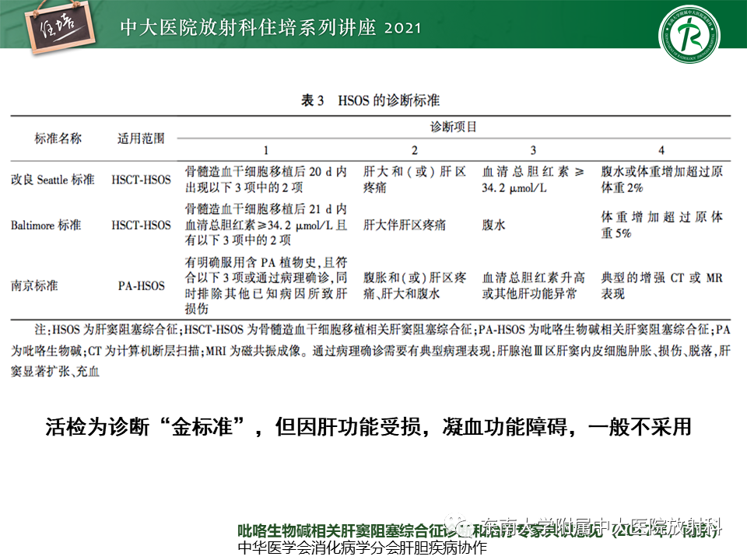Screen dimensions: 747x560
Task: Click the cell 肝大和(或)肝区疼痛
Action: tap(415, 180)
